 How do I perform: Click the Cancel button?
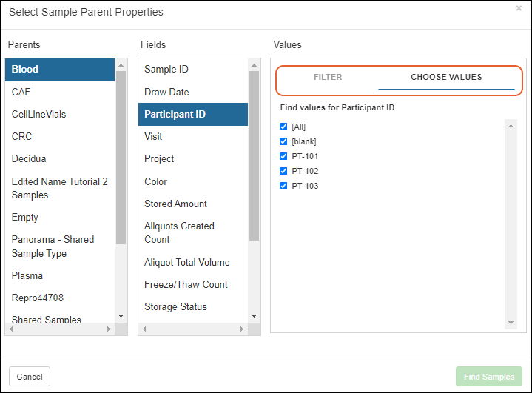point(30,377)
